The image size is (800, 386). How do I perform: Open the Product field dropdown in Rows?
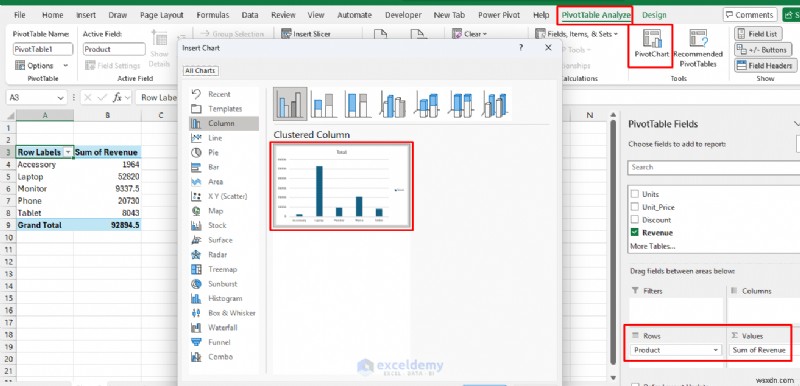716,350
